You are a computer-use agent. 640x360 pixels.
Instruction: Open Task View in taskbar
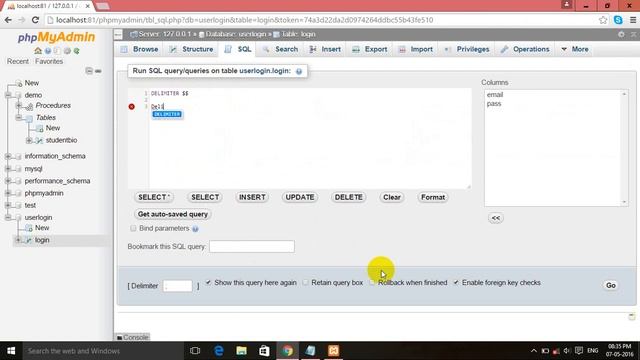pyautogui.click(x=195, y=351)
